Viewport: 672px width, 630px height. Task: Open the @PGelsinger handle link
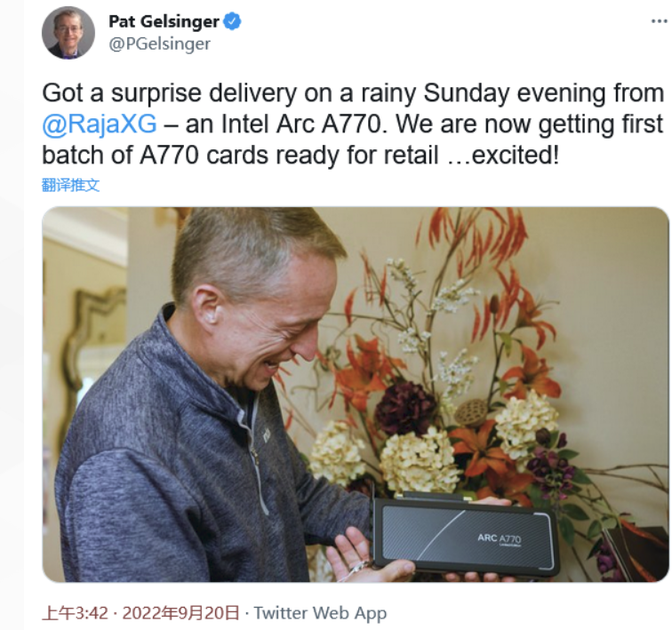(159, 44)
